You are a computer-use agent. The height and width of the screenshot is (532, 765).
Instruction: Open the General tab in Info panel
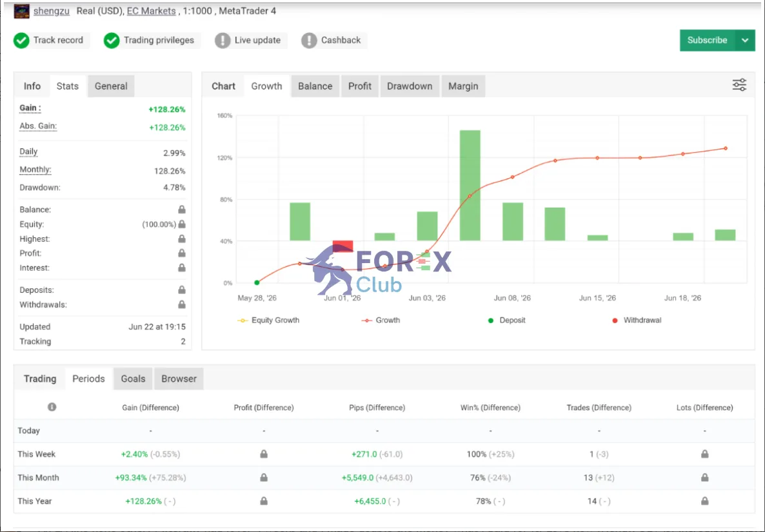coord(111,86)
